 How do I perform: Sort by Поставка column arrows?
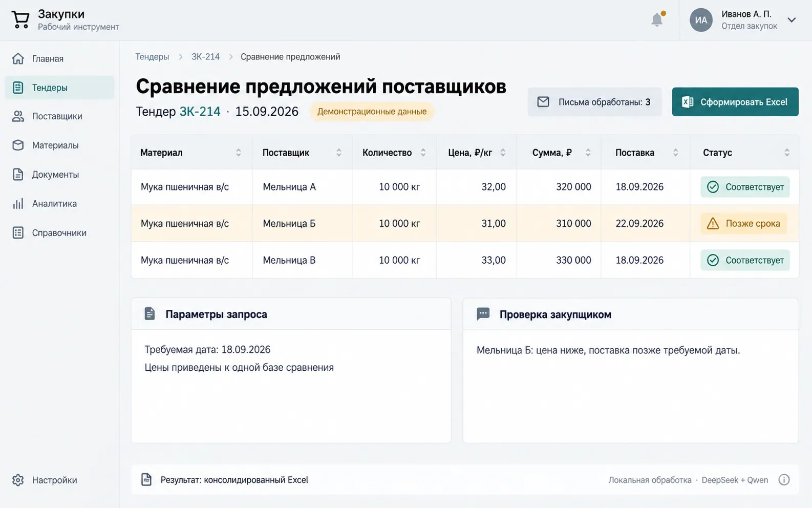pos(675,153)
